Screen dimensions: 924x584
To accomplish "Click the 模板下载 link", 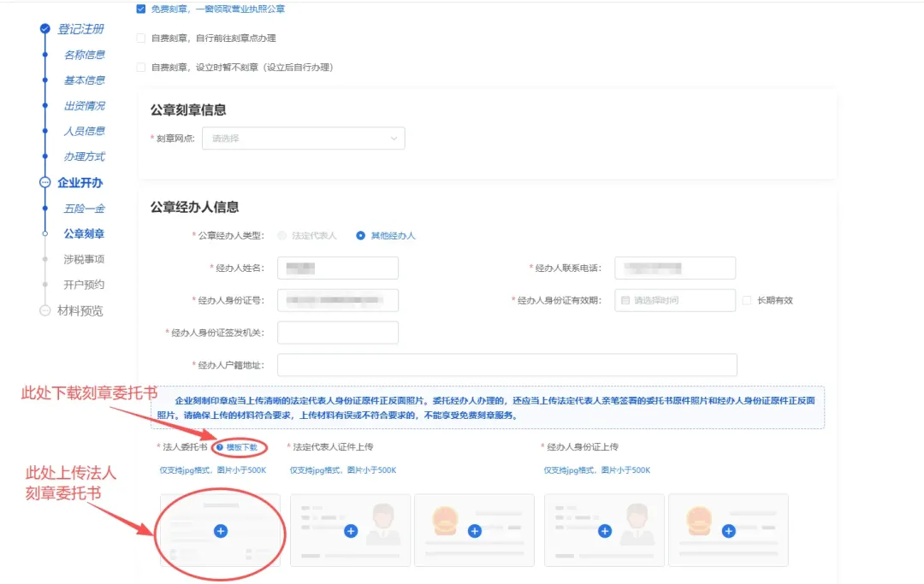I will pyautogui.click(x=242, y=446).
